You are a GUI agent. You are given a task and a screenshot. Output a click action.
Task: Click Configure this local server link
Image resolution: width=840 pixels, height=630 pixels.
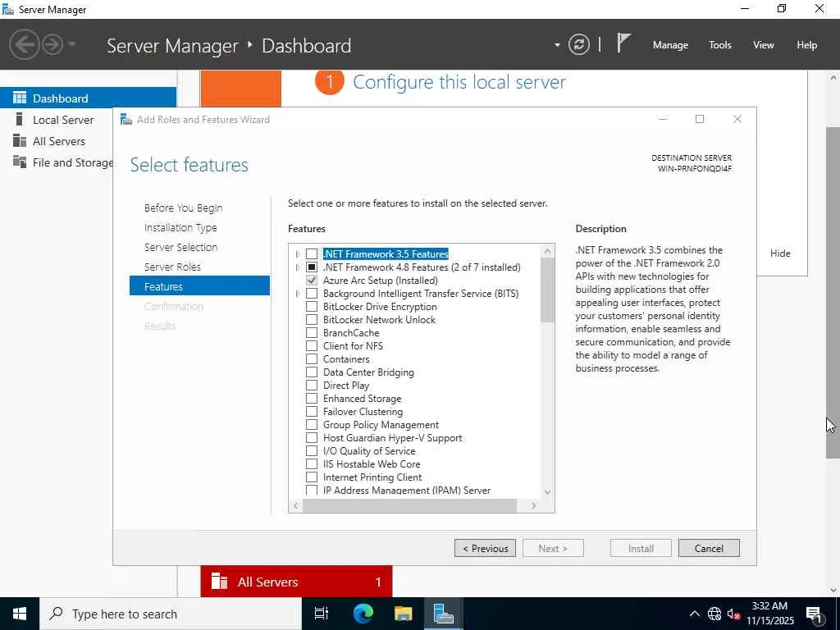point(459,82)
